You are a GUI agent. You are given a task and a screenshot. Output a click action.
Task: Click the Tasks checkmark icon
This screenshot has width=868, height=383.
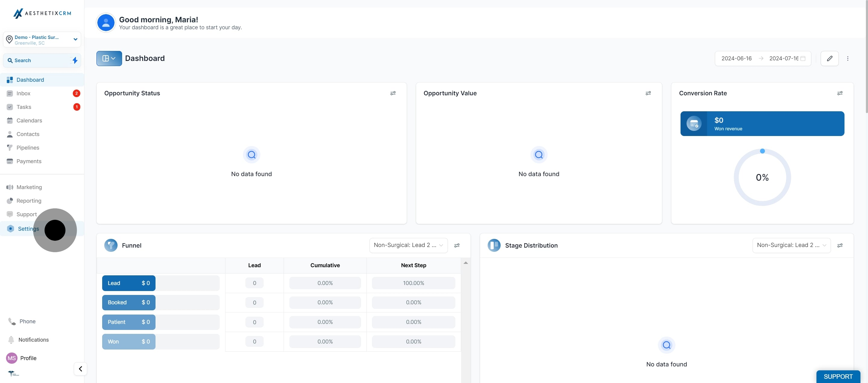coord(10,107)
